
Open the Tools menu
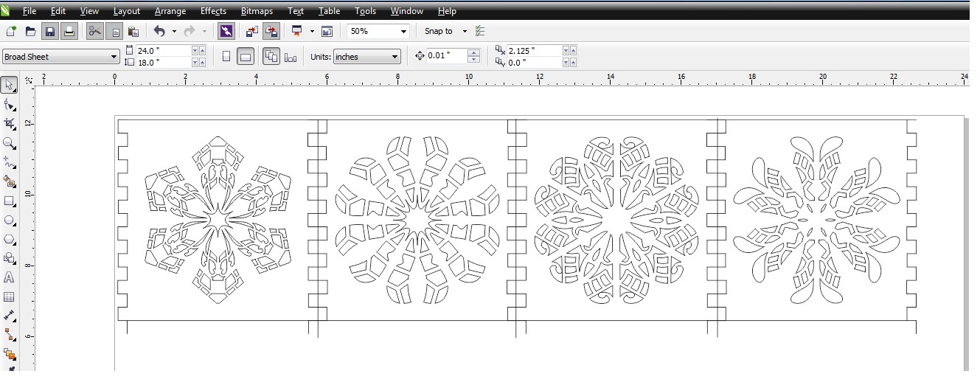[365, 11]
